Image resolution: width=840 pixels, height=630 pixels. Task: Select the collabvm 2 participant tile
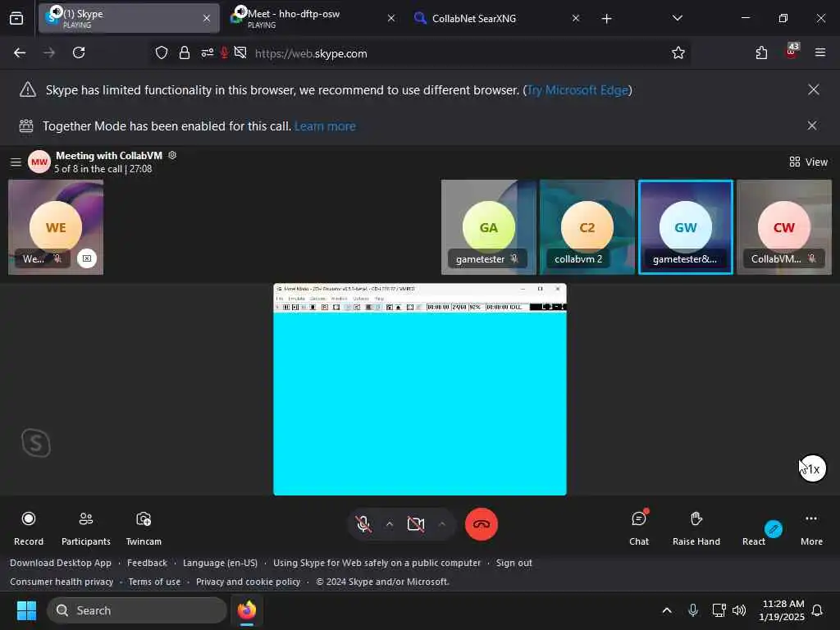coord(587,227)
